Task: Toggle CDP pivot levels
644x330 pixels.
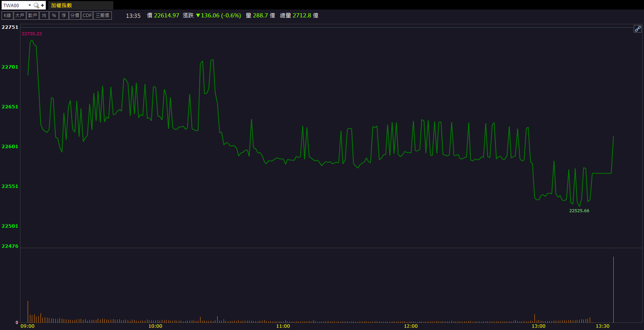Action: coord(87,16)
